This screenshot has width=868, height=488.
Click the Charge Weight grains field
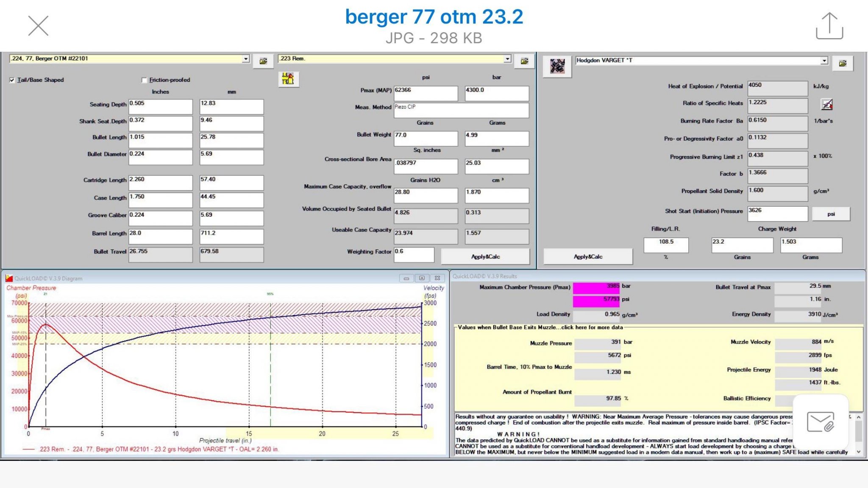(742, 245)
